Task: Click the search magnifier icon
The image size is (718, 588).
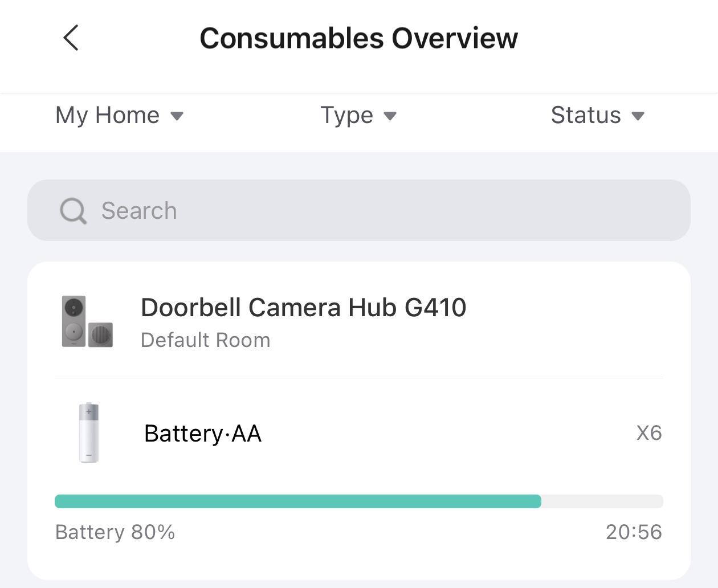Action: 73,211
